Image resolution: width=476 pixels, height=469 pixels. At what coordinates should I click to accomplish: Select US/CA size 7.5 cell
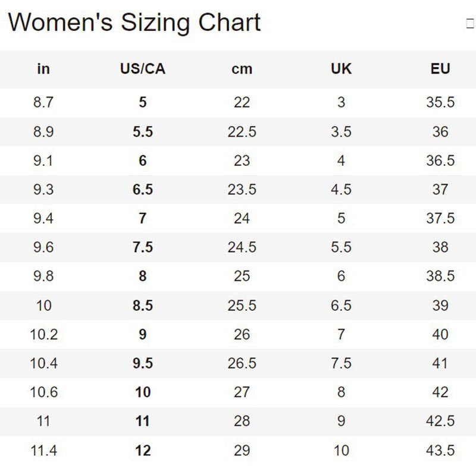[143, 247]
